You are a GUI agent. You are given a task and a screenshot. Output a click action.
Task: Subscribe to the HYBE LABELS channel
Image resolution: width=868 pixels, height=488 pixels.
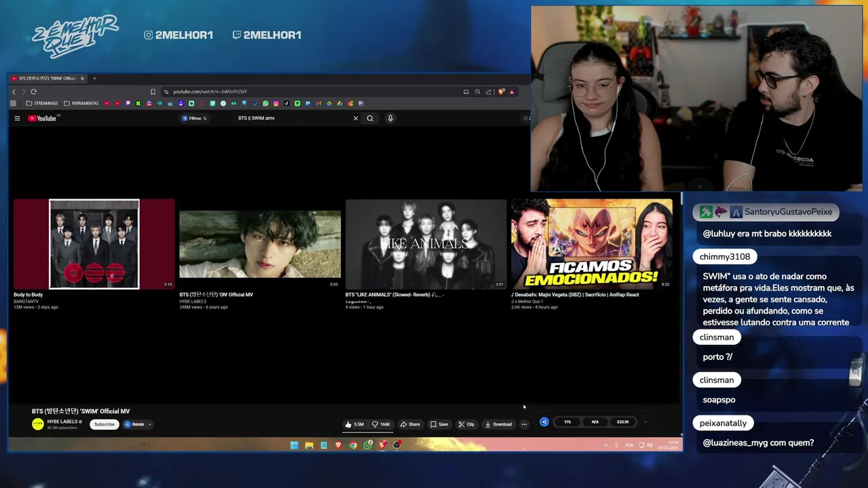click(x=104, y=424)
